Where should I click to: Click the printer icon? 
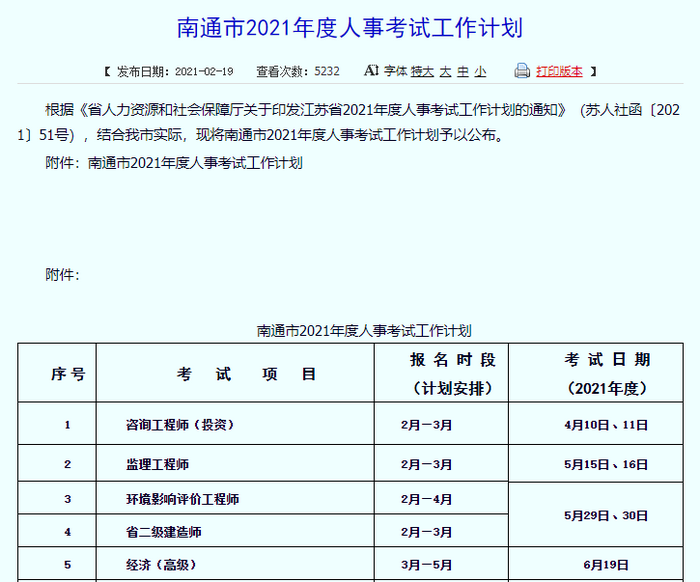(521, 71)
